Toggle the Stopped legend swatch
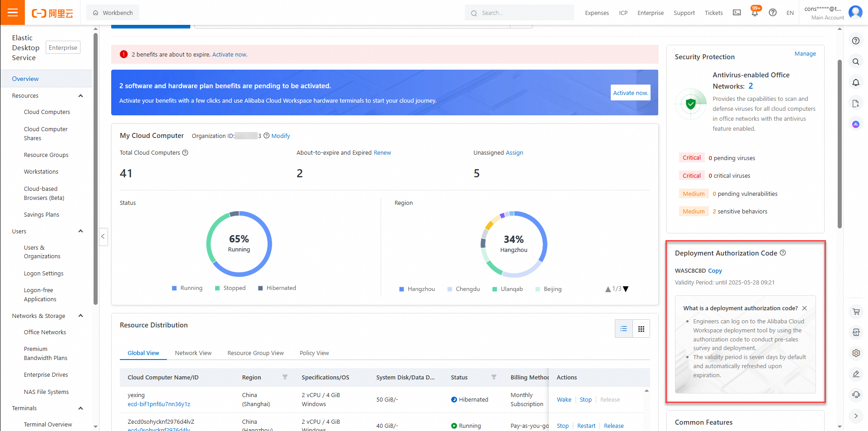Screen dimensions: 868x431 tap(217, 288)
